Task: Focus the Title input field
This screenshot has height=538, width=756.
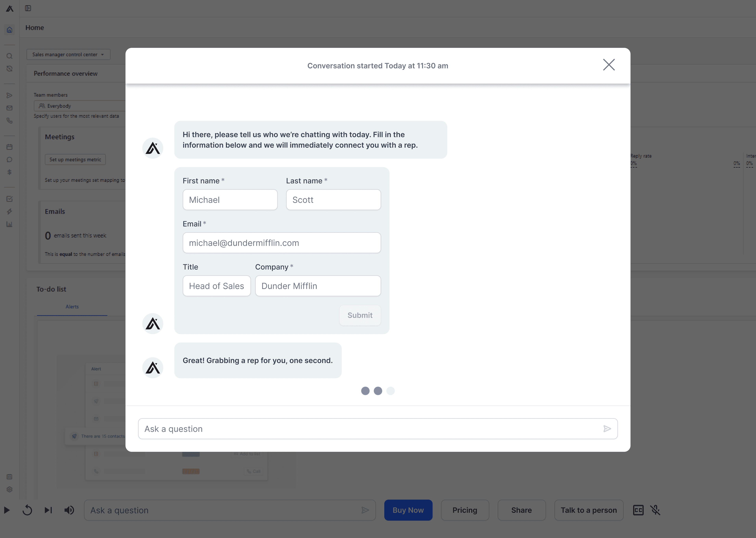Action: tap(217, 286)
